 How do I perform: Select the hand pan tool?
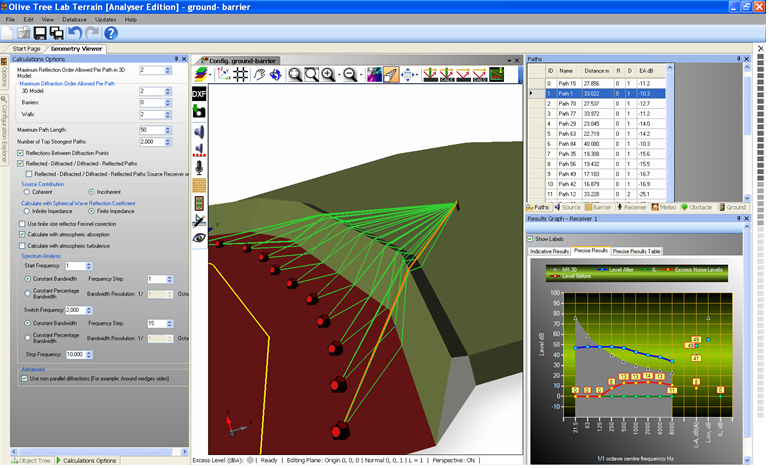(x=259, y=75)
